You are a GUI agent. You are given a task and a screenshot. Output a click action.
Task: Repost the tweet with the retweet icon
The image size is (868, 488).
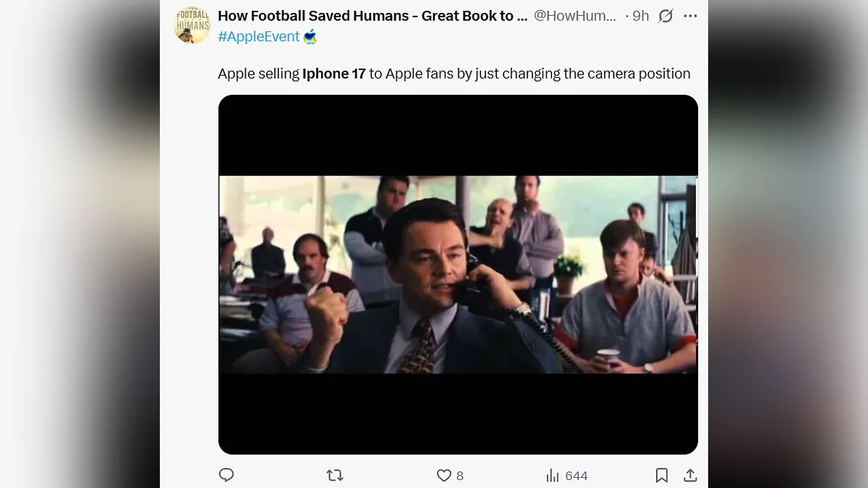click(x=334, y=475)
